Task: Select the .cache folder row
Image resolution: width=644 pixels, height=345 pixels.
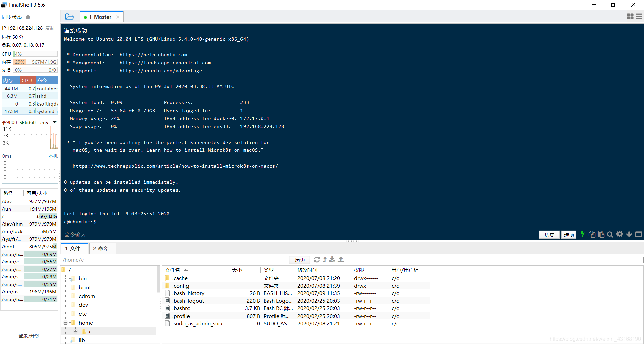Action: (297, 278)
